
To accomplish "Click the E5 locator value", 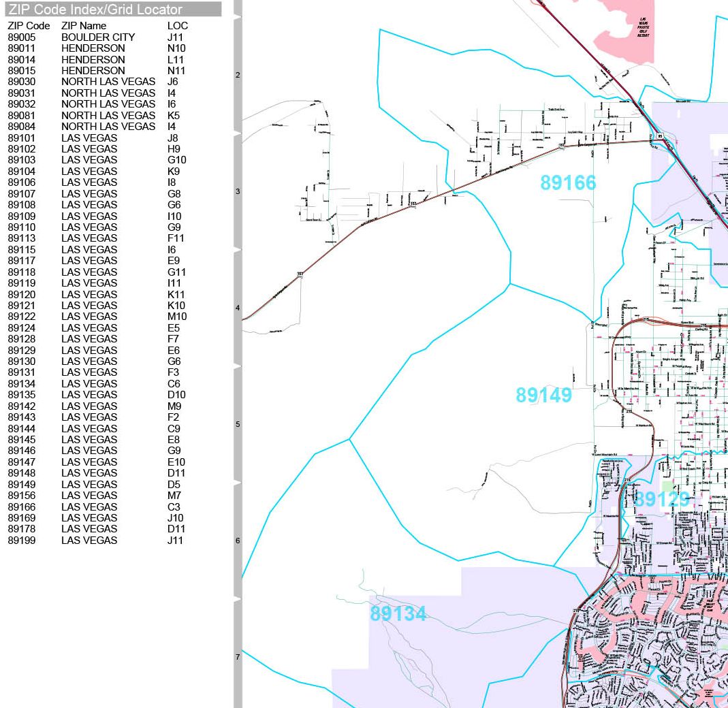I will click(174, 328).
